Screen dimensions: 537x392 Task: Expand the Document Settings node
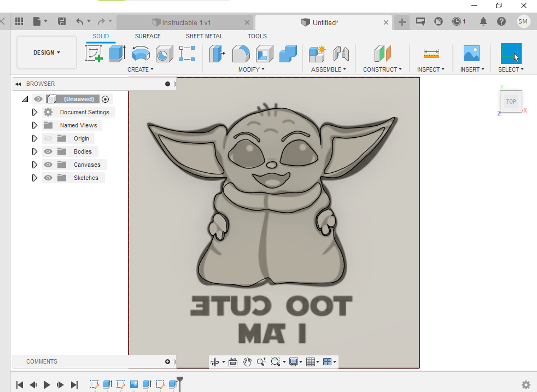[x=34, y=112]
